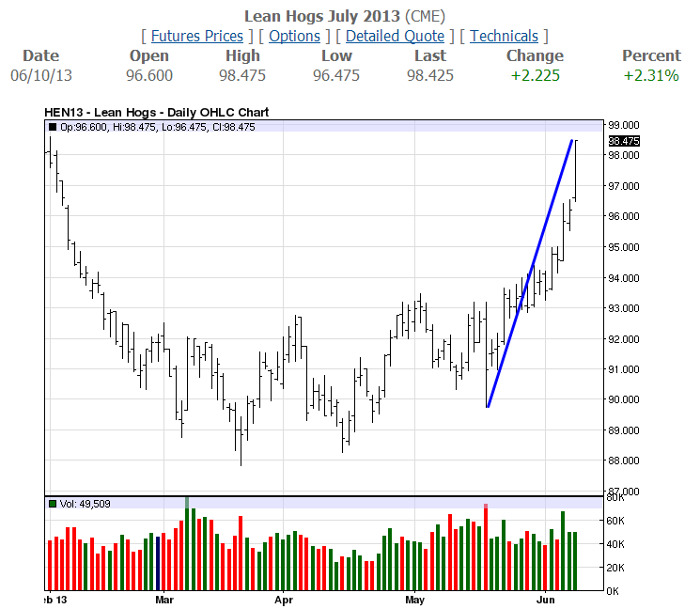Click the green volume legend square
Image resolution: width=700 pixels, height=609 pixels.
click(53, 504)
